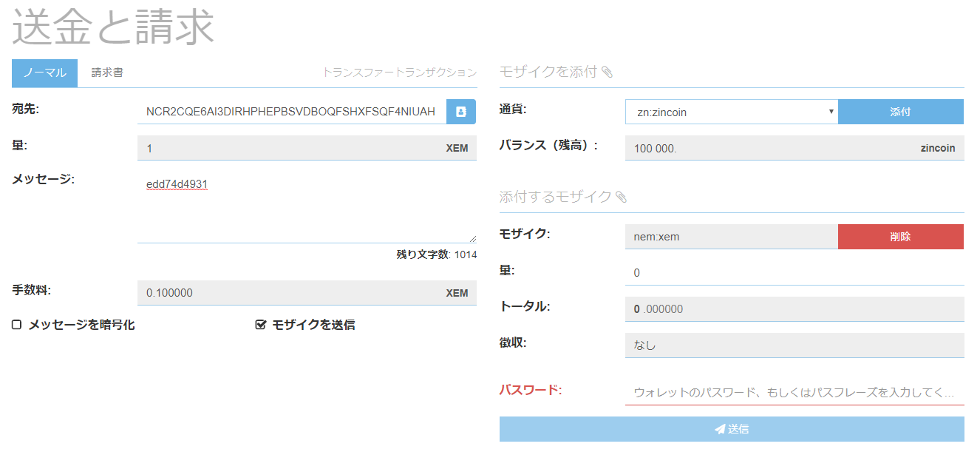Viewport: 980px width, 452px height.
Task: Uncheck the モザイクを送信 checkbox
Action: tap(260, 325)
